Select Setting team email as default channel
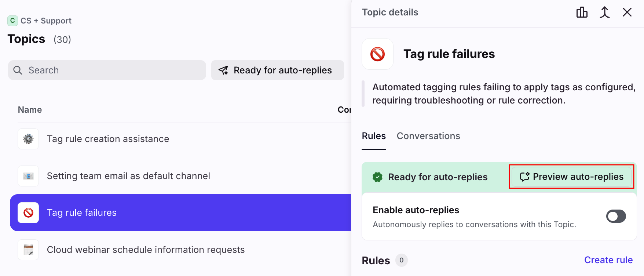This screenshot has width=644, height=276. pyautogui.click(x=128, y=176)
